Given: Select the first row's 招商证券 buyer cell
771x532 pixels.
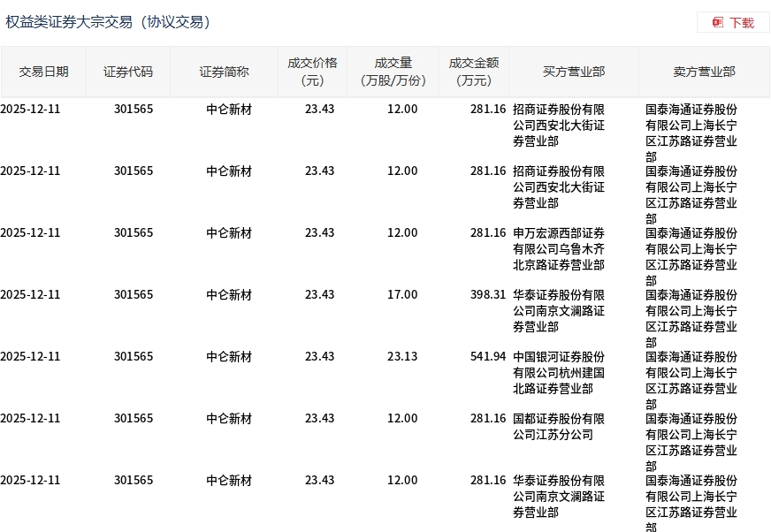Looking at the screenshot, I should (559, 125).
